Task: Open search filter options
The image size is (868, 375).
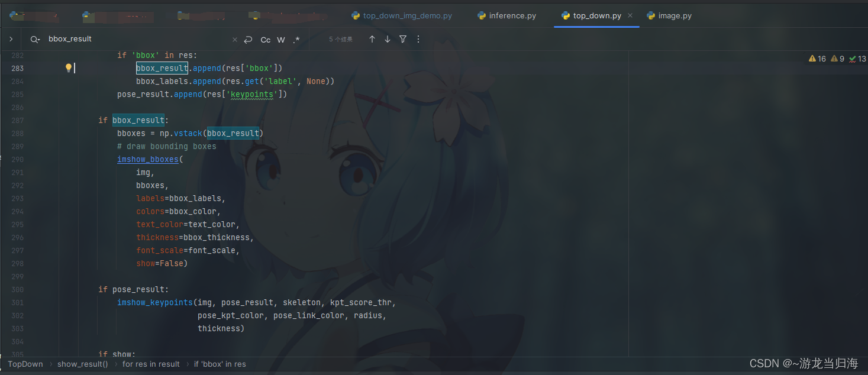Action: [x=403, y=39]
